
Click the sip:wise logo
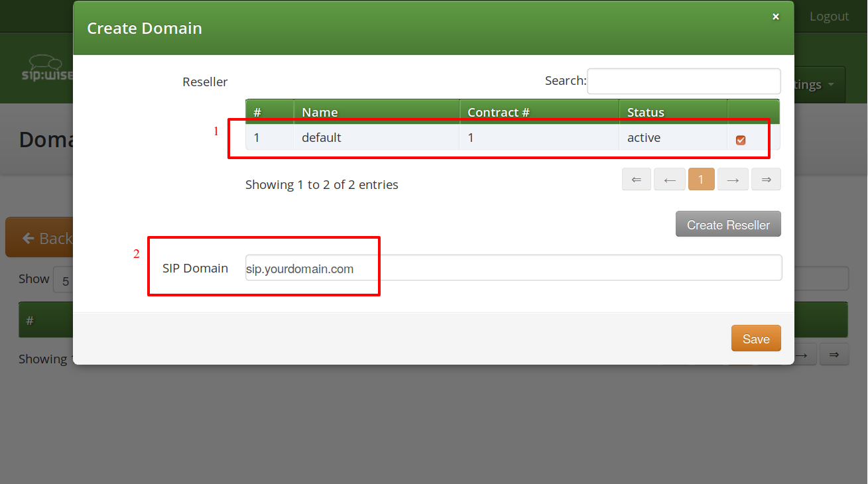pyautogui.click(x=43, y=68)
